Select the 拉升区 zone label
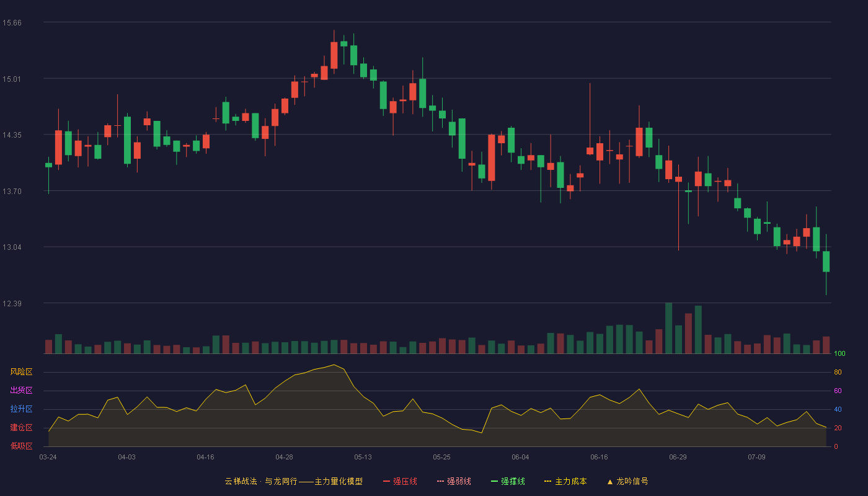Viewport: 868px width, 496px height. [21, 409]
